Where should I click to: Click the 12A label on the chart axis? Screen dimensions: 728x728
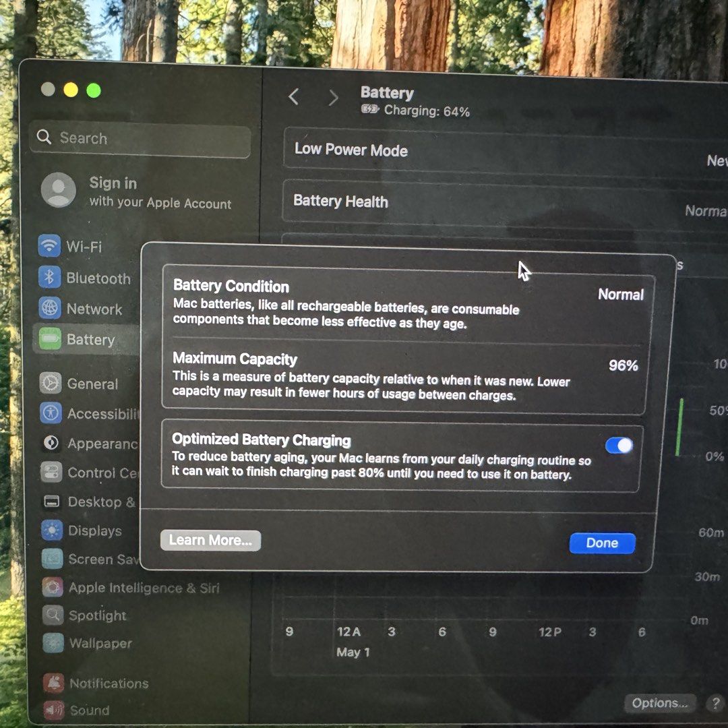tap(348, 632)
